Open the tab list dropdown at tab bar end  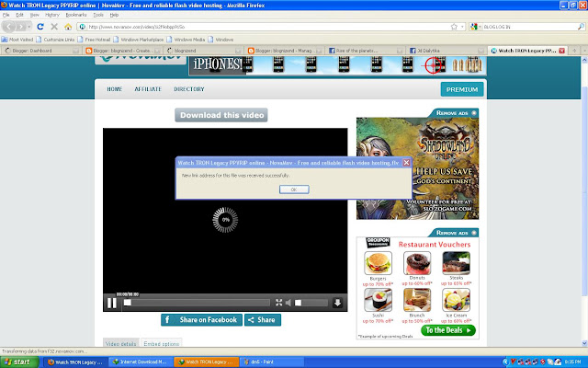(584, 51)
